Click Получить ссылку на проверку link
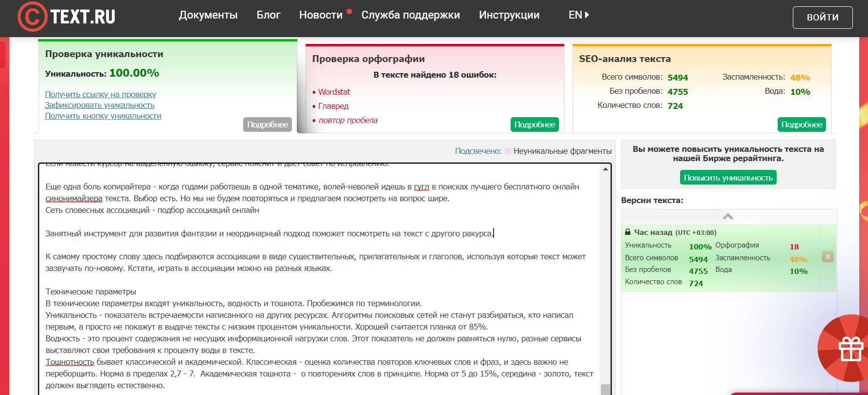868x395 pixels. pos(101,94)
